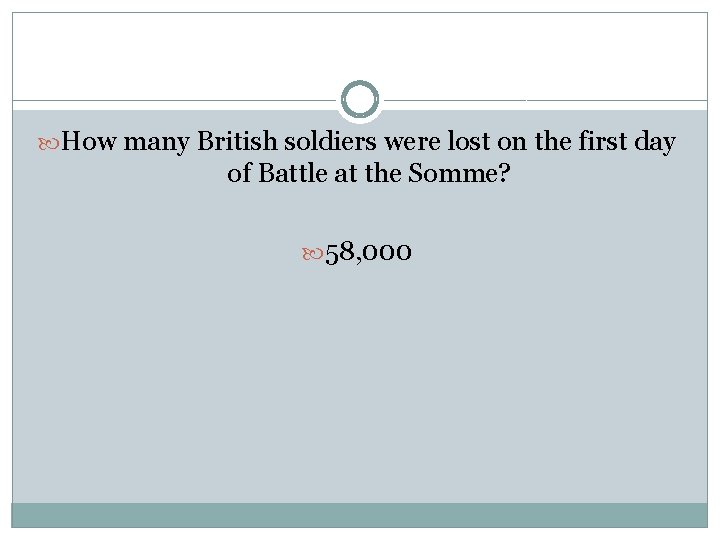Click the bullet symbol before "58,000"
The image size is (720, 540).
tap(313, 253)
